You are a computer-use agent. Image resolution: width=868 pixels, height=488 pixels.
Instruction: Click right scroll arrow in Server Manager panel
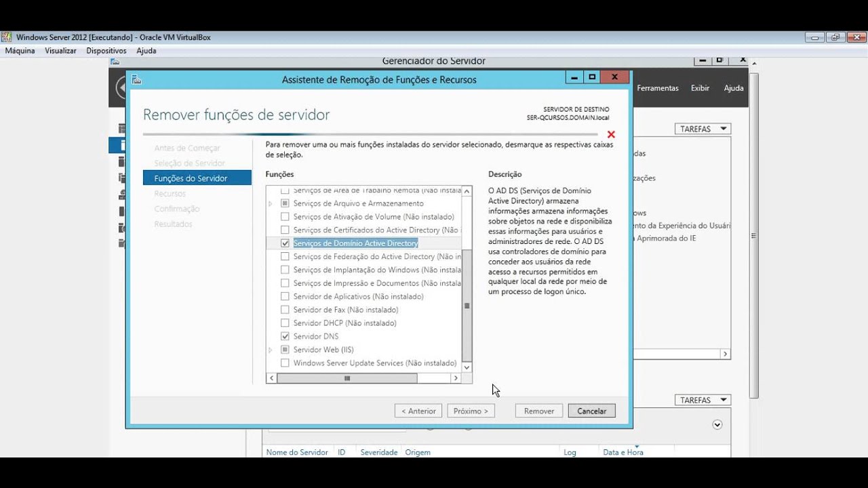tap(725, 354)
